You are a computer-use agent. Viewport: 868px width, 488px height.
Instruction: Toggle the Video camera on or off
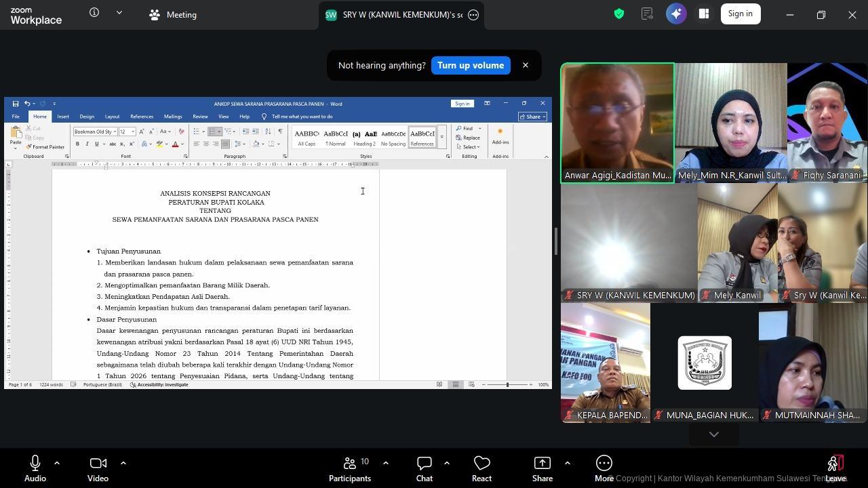click(98, 468)
